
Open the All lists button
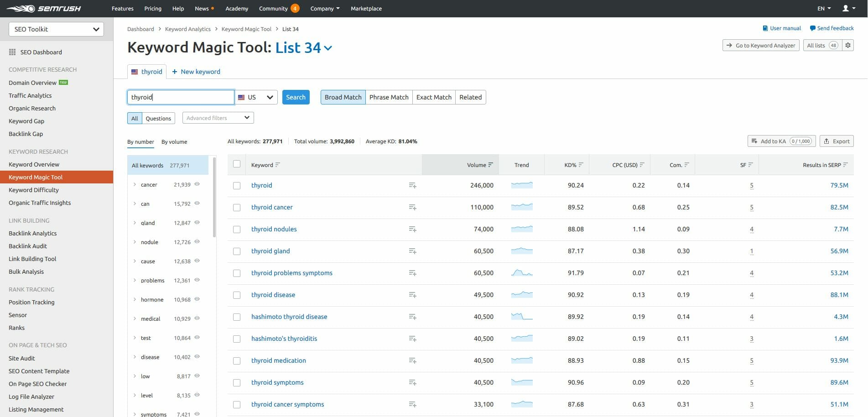coord(822,45)
